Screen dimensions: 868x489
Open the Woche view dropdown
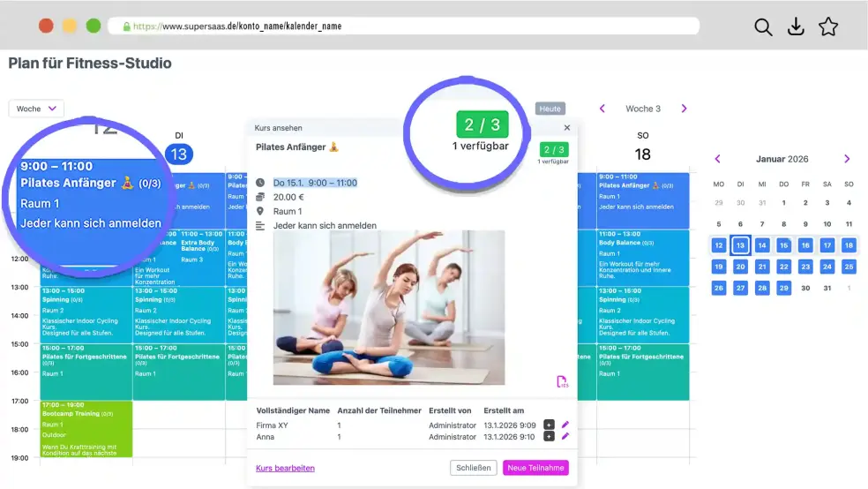click(x=36, y=109)
